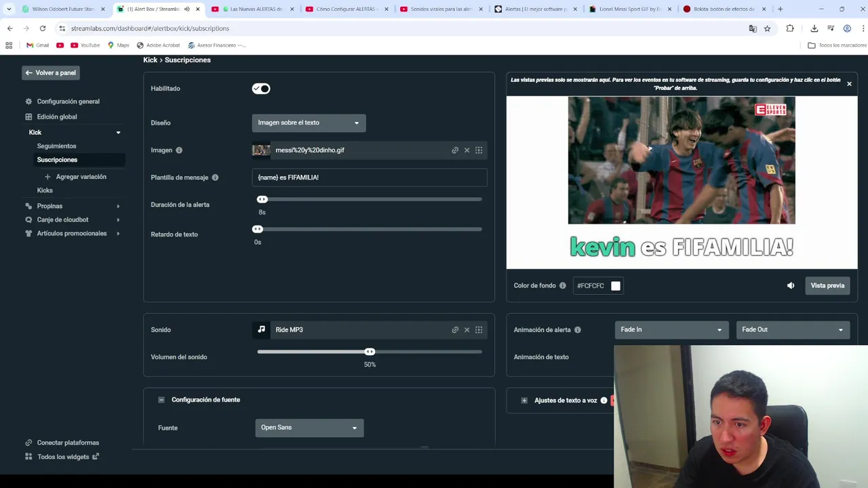Open 'Todos los marcadores' folder
Viewport: 868px width, 488px height.
pyautogui.click(x=837, y=45)
